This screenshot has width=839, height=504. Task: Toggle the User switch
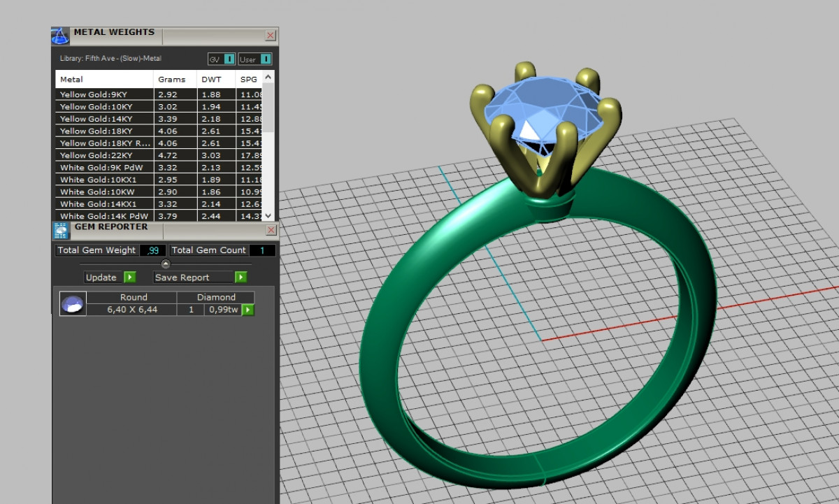point(265,59)
